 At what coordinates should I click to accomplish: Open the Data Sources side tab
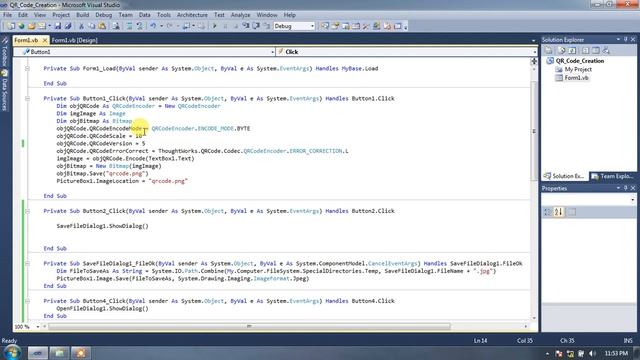4,91
